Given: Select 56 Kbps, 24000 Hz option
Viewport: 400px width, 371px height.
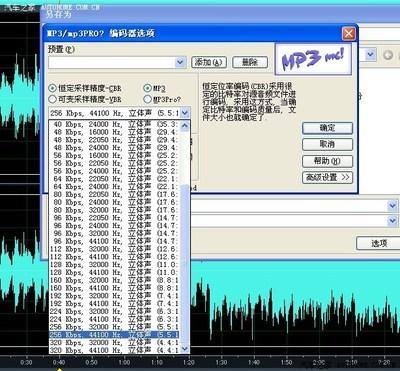Looking at the screenshot, I should (114, 171).
